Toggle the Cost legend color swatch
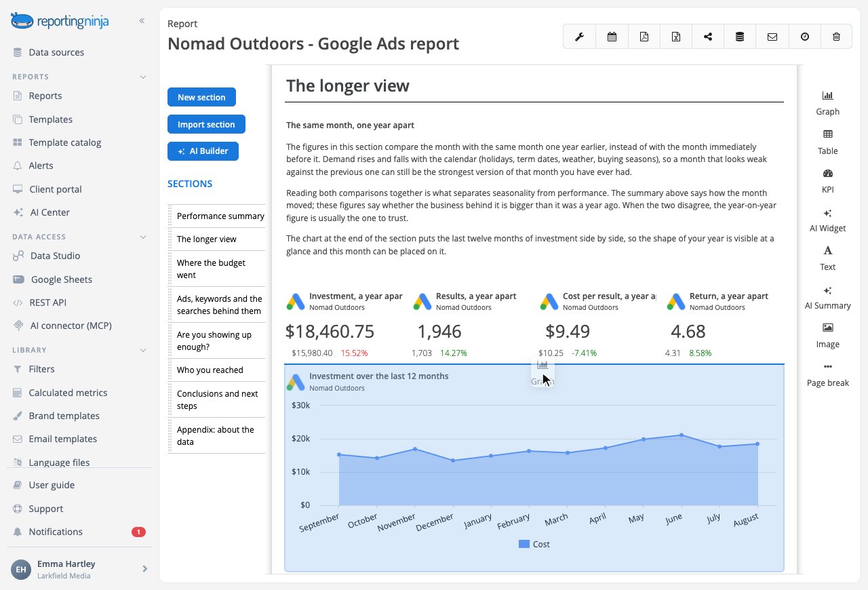The height and width of the screenshot is (590, 868). click(524, 544)
